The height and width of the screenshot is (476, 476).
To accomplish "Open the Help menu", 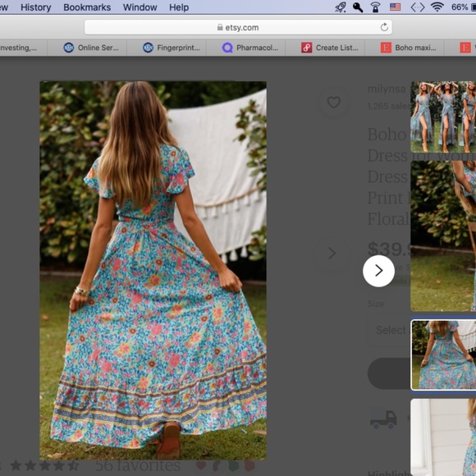I will pyautogui.click(x=179, y=7).
